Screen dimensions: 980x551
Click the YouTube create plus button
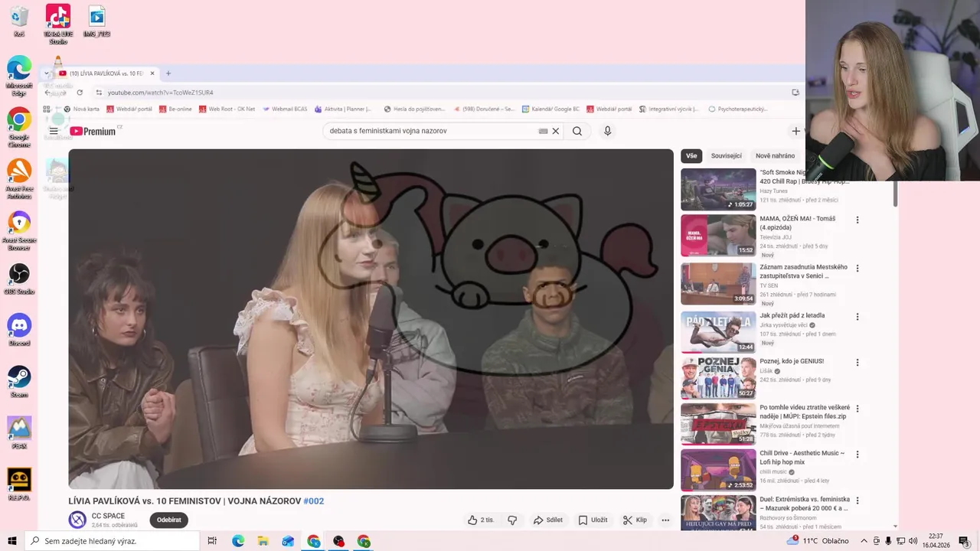795,131
